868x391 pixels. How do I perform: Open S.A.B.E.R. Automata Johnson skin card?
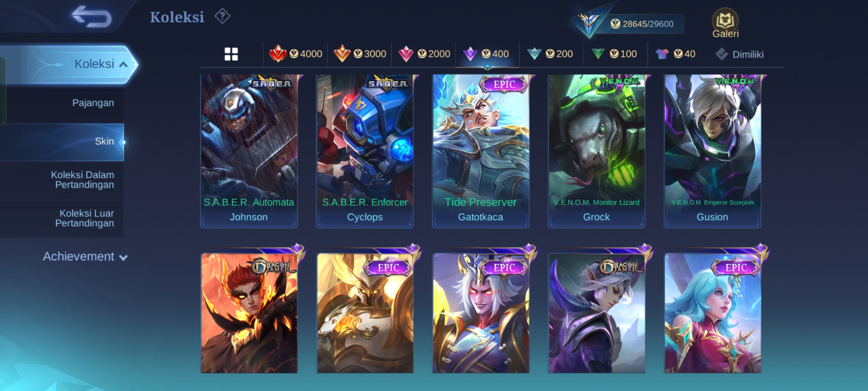pyautogui.click(x=249, y=151)
